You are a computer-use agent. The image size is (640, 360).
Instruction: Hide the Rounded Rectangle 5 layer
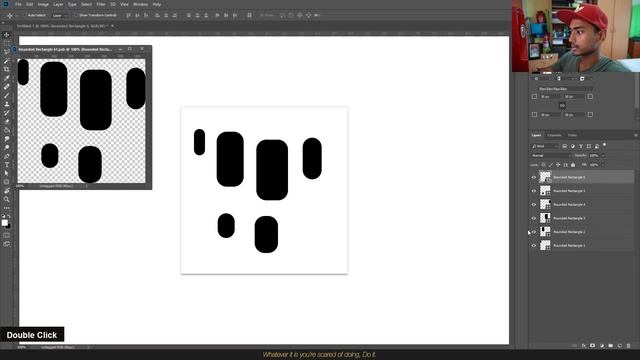[x=533, y=191]
